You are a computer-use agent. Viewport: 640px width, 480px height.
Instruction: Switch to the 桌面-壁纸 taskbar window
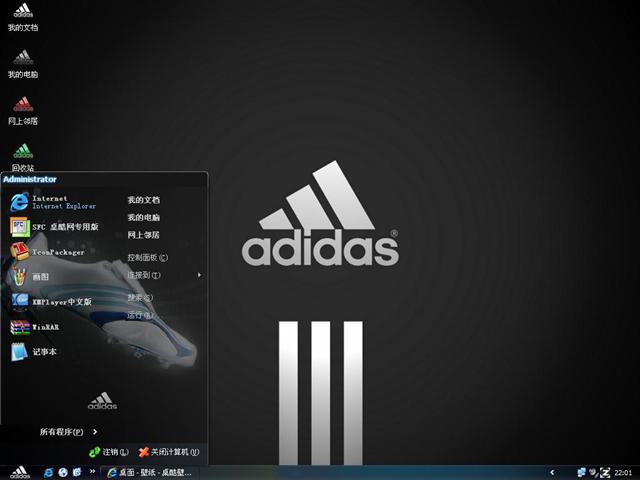149,473
